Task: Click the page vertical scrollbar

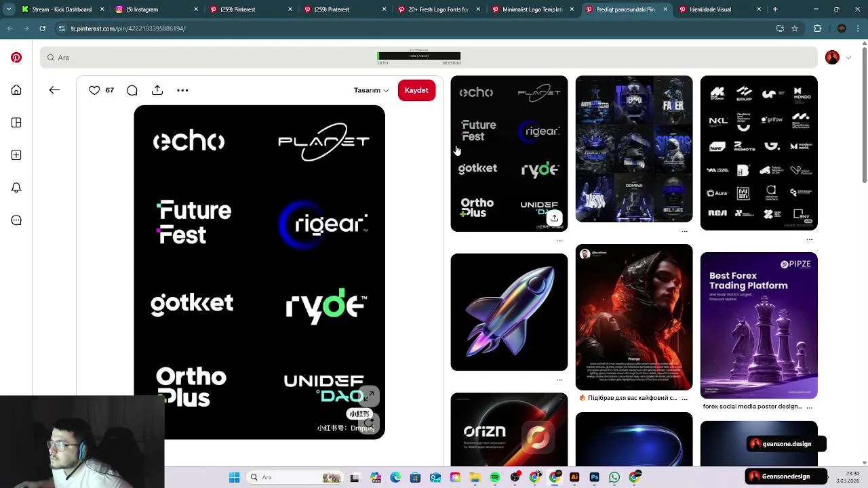Action: click(x=864, y=115)
